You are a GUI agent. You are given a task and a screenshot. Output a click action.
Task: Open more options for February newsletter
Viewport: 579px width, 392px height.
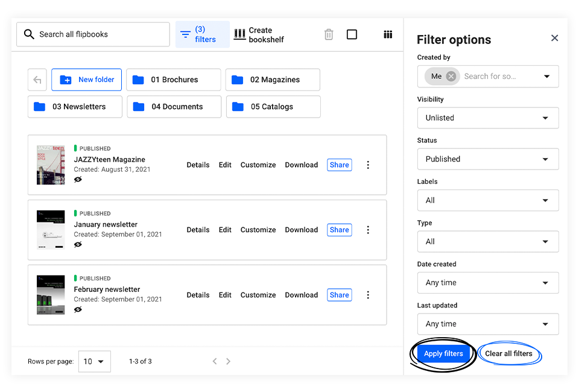(368, 295)
